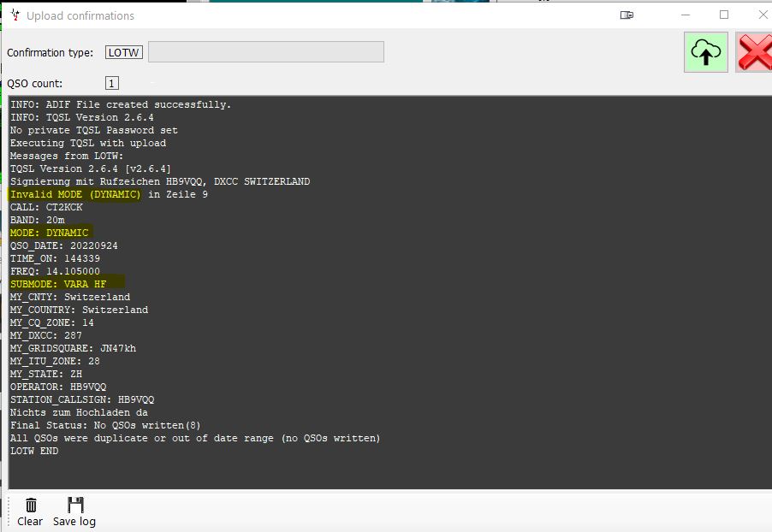Click the display mode icon in the title bar

[x=627, y=15]
